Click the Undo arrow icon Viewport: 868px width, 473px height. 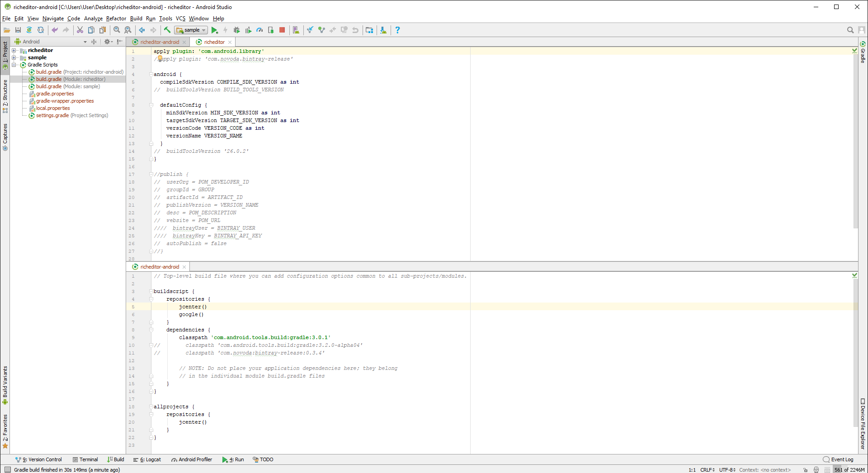[x=55, y=30]
